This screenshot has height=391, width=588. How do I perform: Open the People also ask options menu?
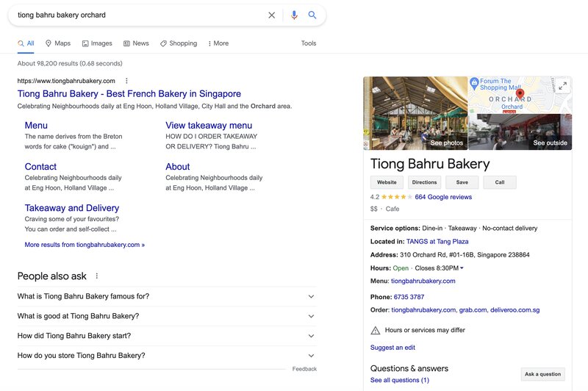pos(97,276)
